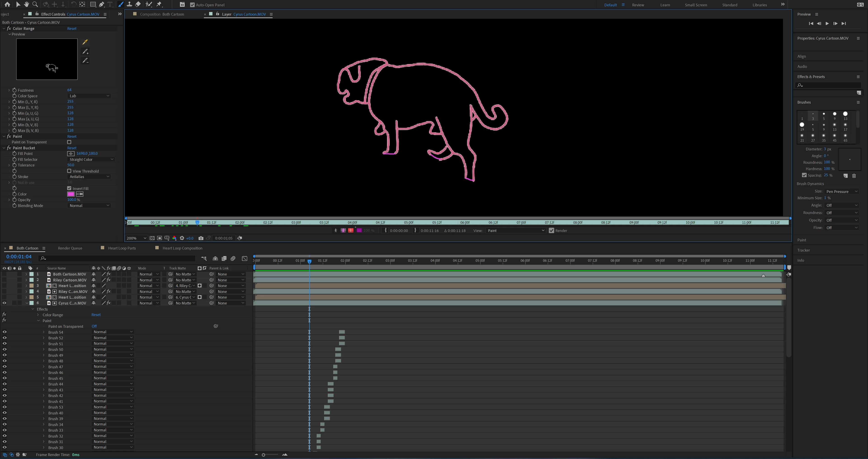The width and height of the screenshot is (868, 459).
Task: Click the Paint Bucket pink color swatch
Action: 71,194
